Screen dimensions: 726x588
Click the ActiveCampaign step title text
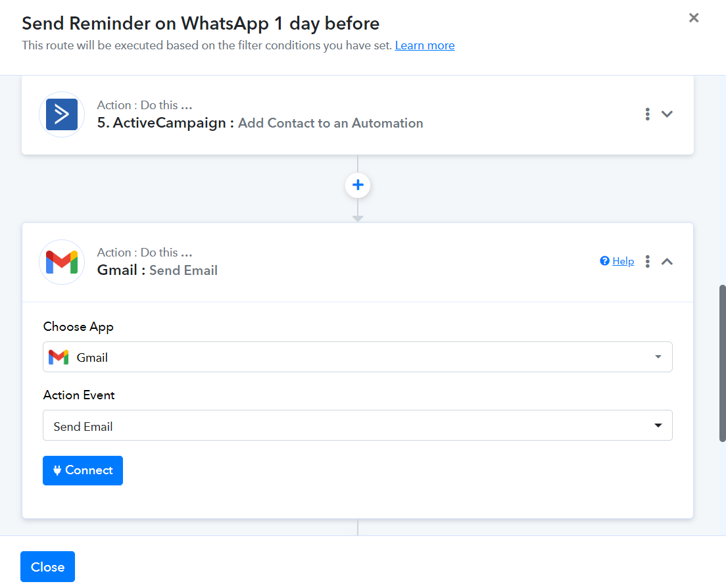point(260,123)
